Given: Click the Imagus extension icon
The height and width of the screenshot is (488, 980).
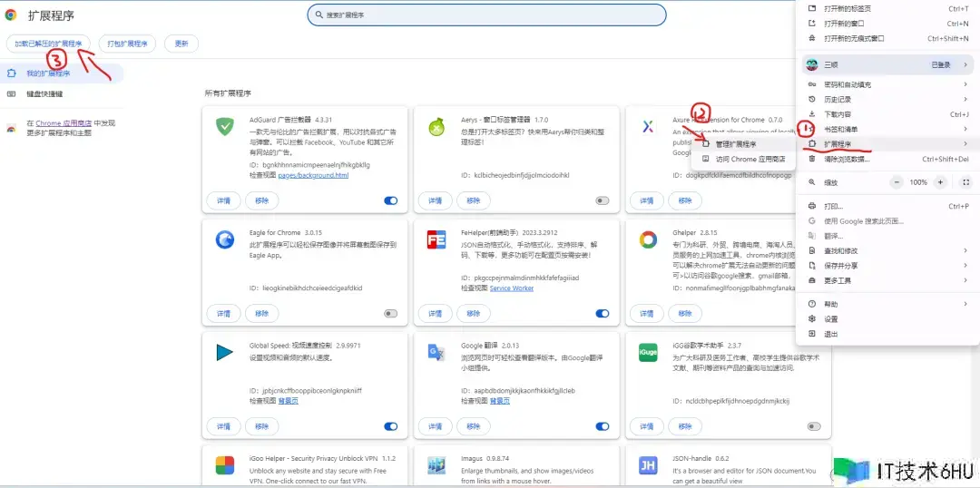Looking at the screenshot, I should pos(436,465).
